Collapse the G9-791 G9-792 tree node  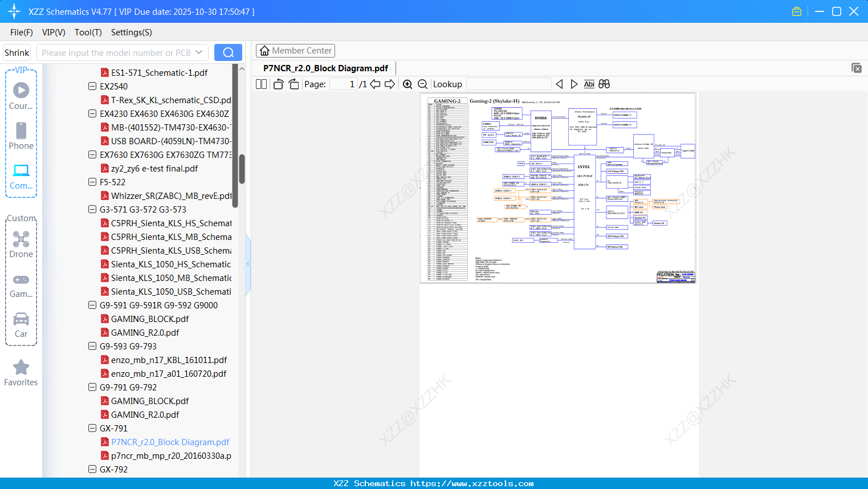coord(92,387)
